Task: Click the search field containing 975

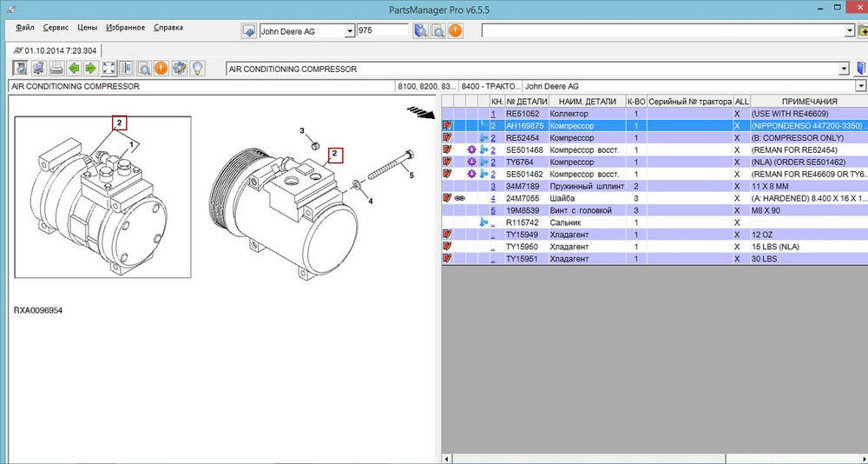Action: click(x=382, y=30)
